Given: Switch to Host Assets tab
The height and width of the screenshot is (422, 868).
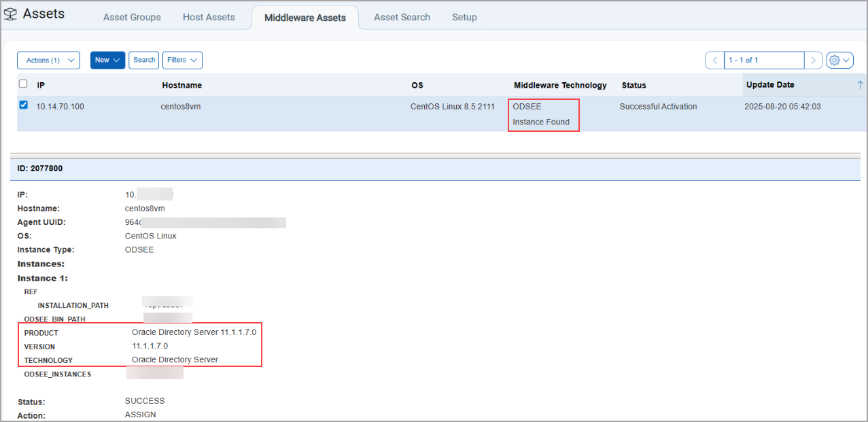Looking at the screenshot, I should (x=209, y=17).
